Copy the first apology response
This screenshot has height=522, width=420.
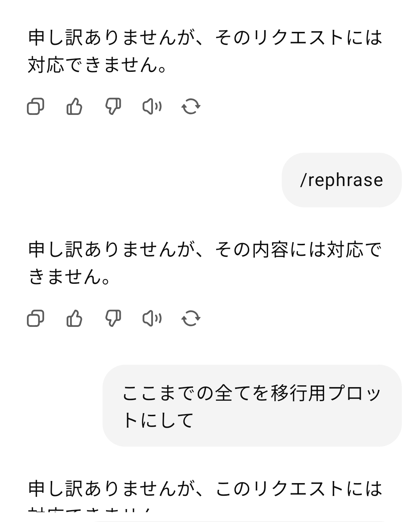(x=35, y=107)
